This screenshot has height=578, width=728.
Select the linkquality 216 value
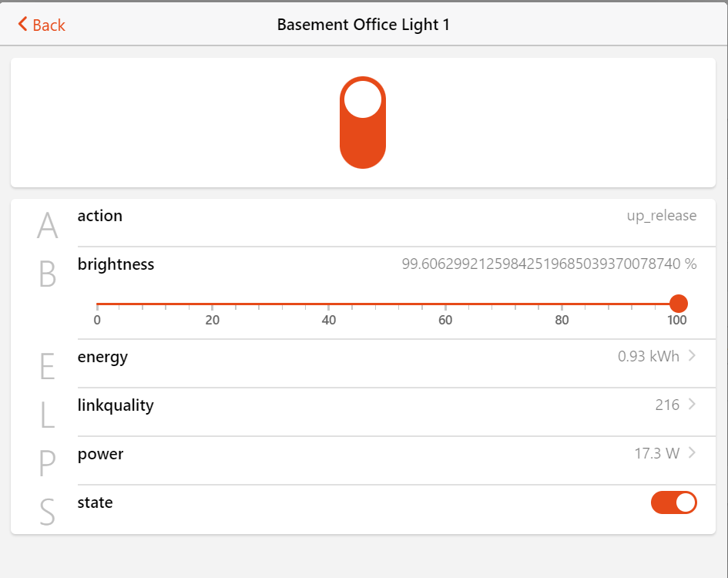click(667, 405)
